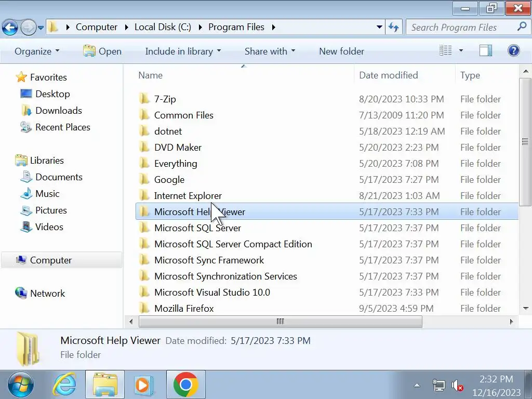Click the address bar folder icon
This screenshot has width=532, height=399.
coord(53,27)
